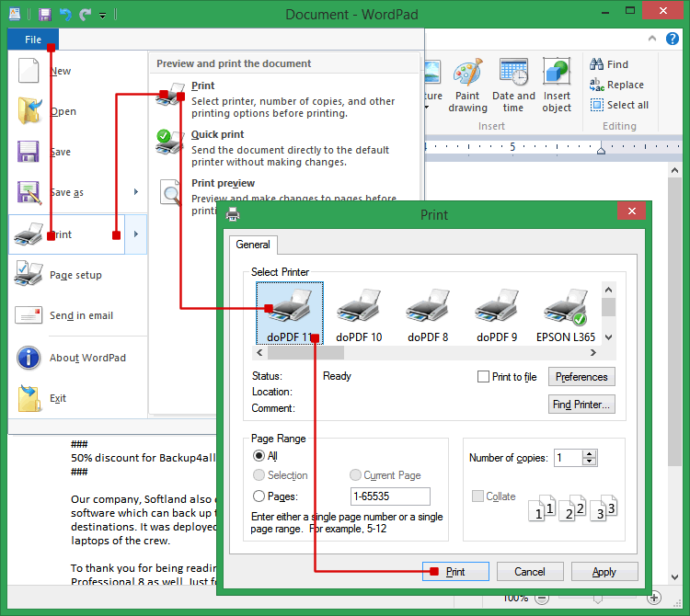690x616 pixels.
Task: Open the File tab
Action: (33, 40)
